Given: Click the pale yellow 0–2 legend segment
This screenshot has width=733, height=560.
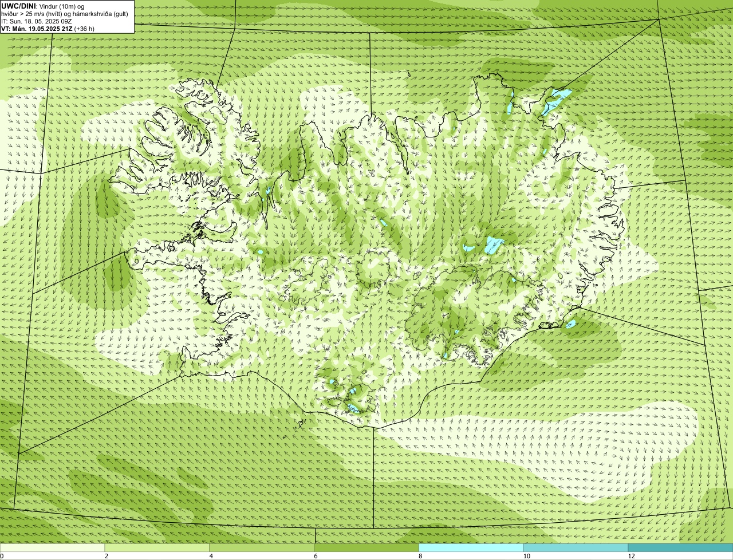Looking at the screenshot, I should (x=53, y=547).
